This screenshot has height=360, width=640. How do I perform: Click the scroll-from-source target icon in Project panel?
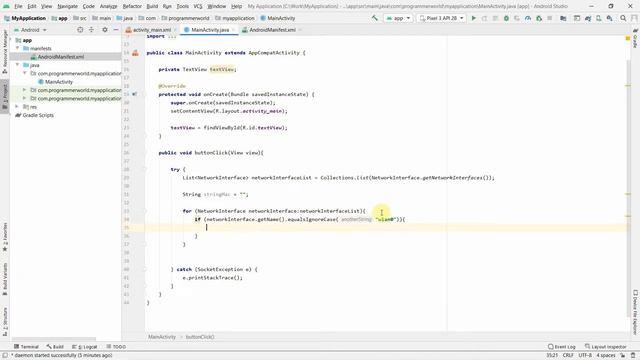click(x=80, y=30)
